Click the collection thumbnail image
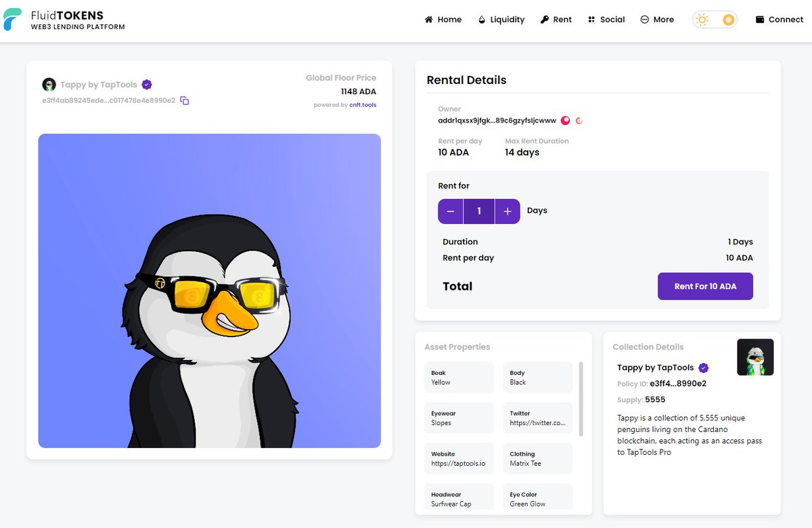Viewport: 812px width, 528px height. click(755, 357)
